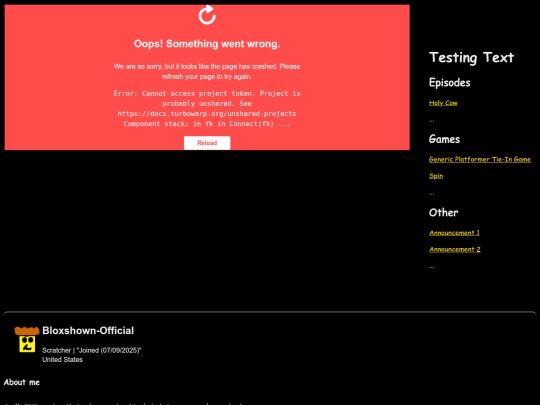
Task: Click the Scratcher joined date text
Action: point(92,350)
